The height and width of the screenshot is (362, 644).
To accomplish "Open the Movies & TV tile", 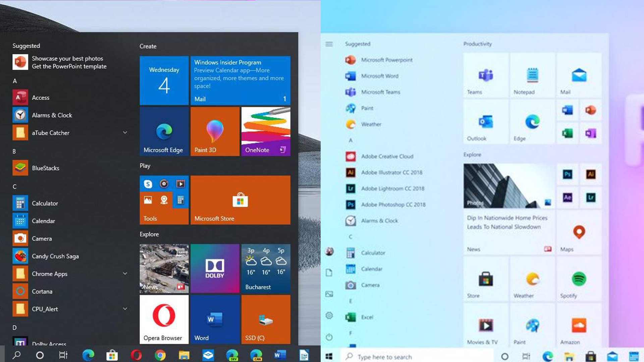I will tap(486, 325).
